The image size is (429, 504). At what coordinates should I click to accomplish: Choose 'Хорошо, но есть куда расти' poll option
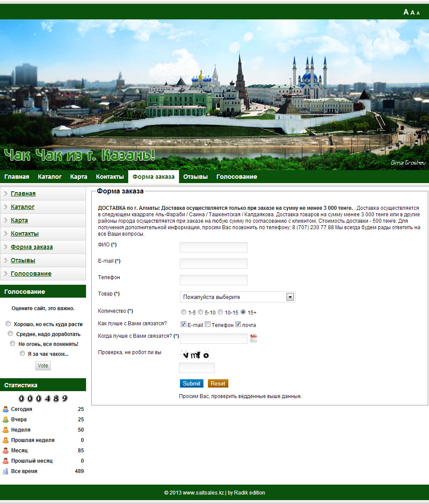click(8, 324)
